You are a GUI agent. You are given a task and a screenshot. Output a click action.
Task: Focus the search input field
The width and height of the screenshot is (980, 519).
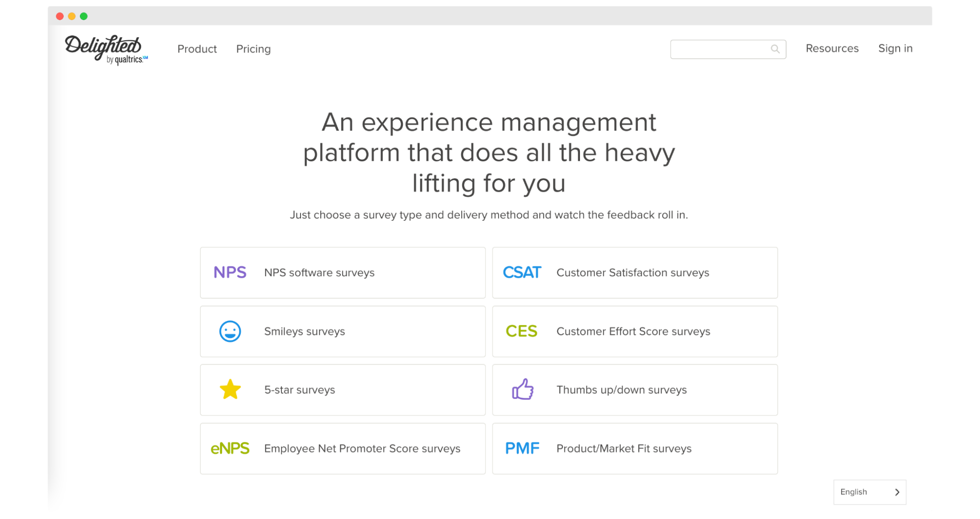[728, 49]
